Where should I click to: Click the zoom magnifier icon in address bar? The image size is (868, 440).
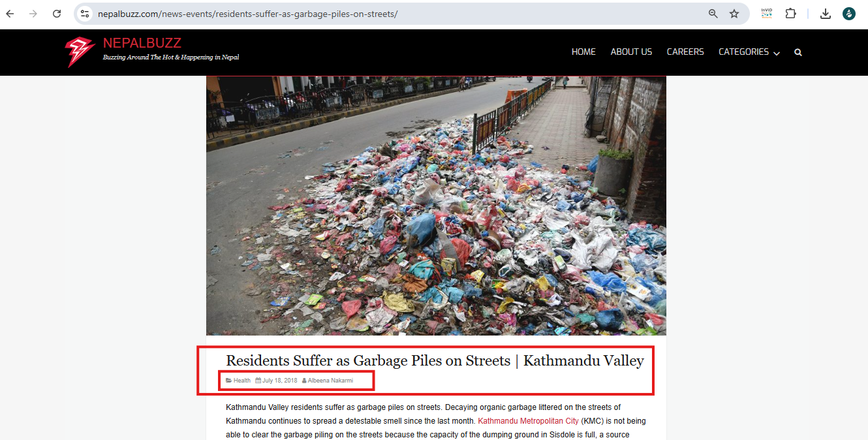pyautogui.click(x=713, y=14)
